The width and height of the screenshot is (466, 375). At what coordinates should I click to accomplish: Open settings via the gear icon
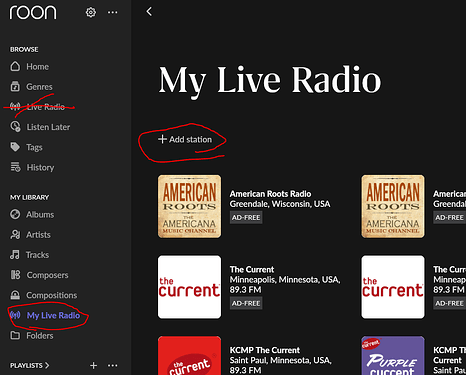91,12
